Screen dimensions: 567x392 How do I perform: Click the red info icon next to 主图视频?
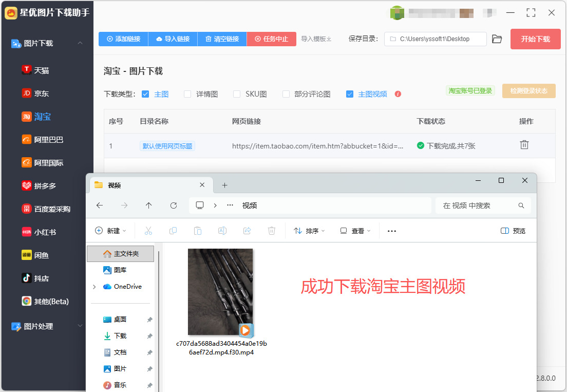click(x=398, y=94)
